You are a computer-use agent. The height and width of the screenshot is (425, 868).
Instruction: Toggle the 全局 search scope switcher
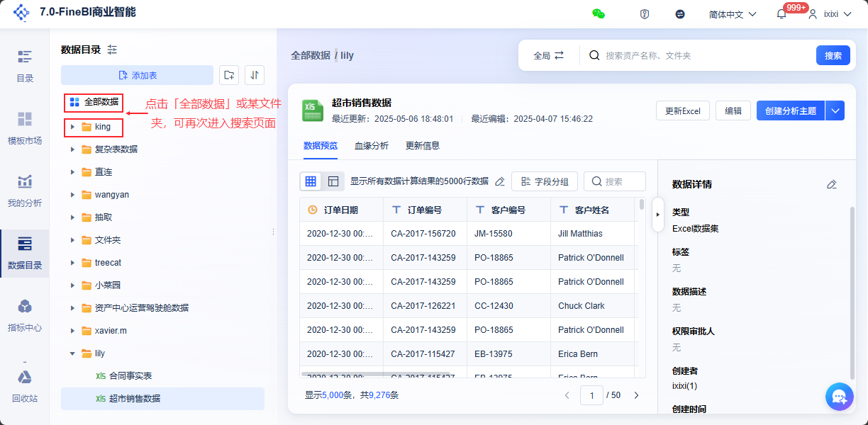[547, 54]
